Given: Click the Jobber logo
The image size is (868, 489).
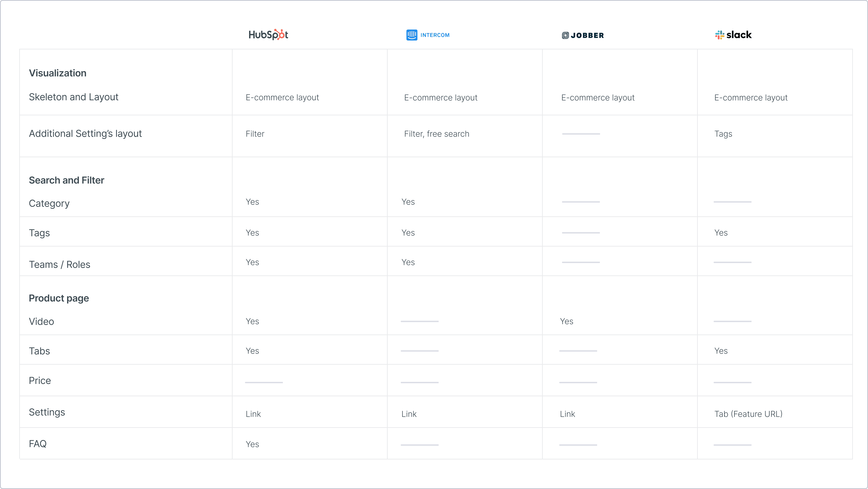Looking at the screenshot, I should 583,35.
